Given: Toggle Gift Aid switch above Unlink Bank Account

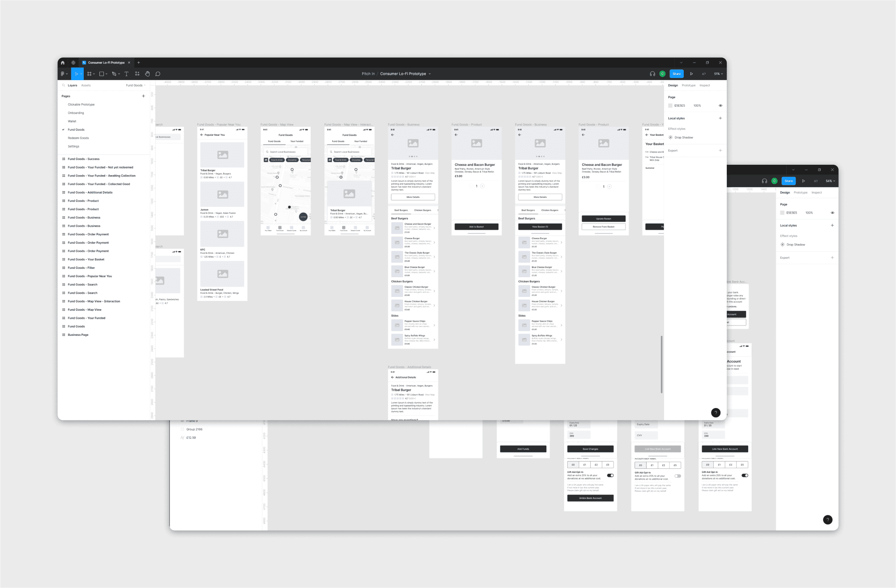Looking at the screenshot, I should [610, 476].
